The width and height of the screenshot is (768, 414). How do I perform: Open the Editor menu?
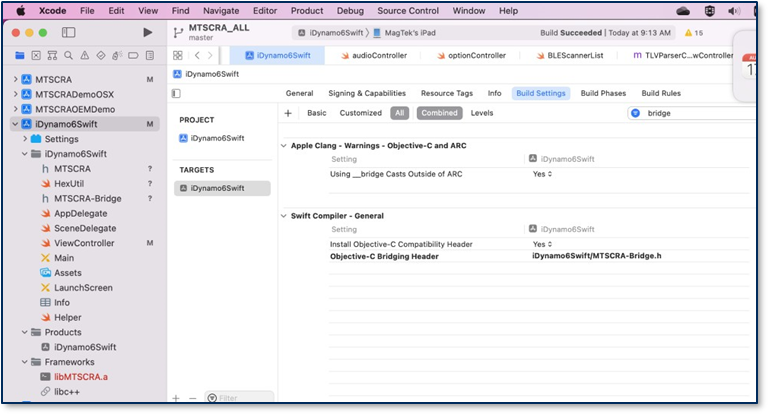pos(265,10)
